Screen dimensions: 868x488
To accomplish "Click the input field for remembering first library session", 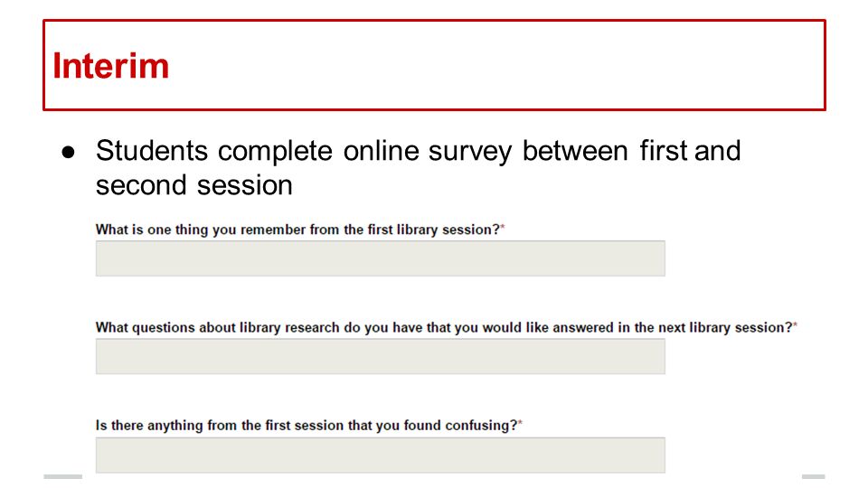I will tap(381, 258).
